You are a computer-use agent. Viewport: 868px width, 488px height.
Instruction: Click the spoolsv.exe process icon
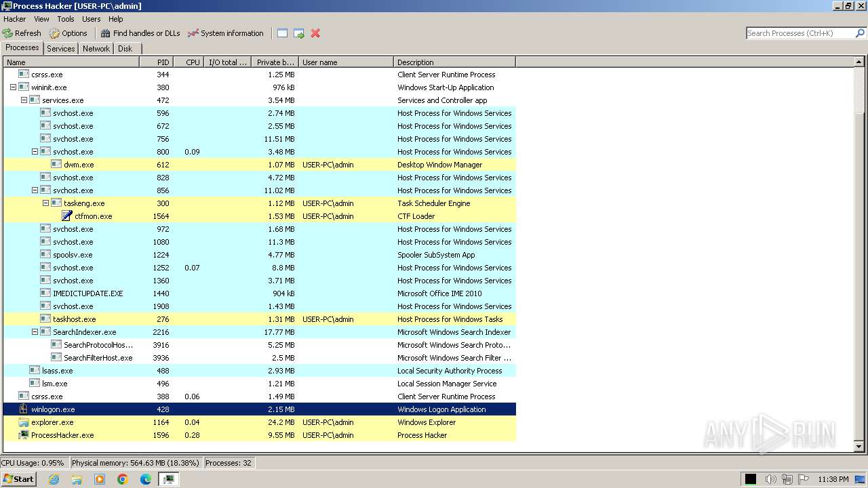(x=45, y=255)
